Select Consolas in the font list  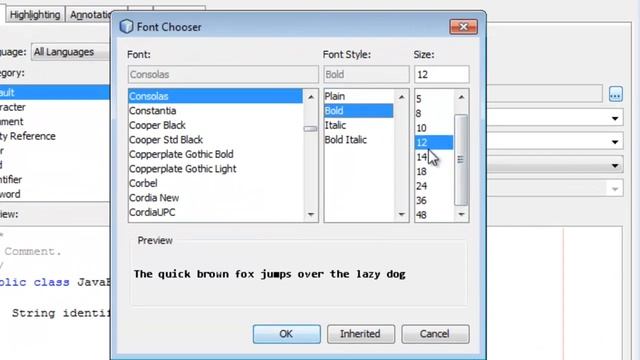coord(215,96)
